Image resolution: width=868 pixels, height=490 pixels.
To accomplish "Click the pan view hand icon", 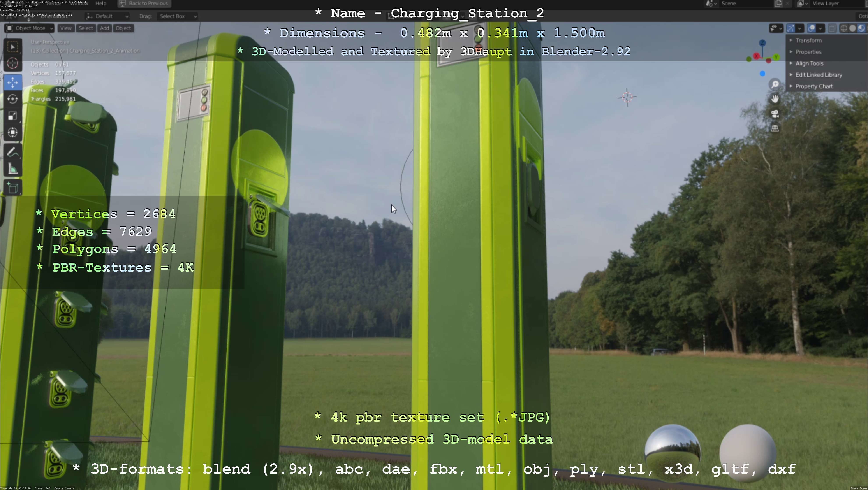I will tap(775, 99).
